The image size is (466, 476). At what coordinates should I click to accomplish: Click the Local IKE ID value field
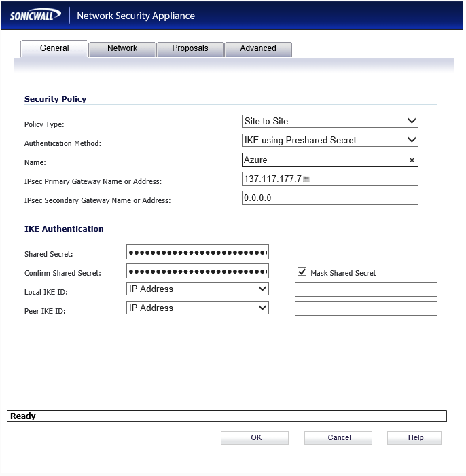click(x=365, y=290)
